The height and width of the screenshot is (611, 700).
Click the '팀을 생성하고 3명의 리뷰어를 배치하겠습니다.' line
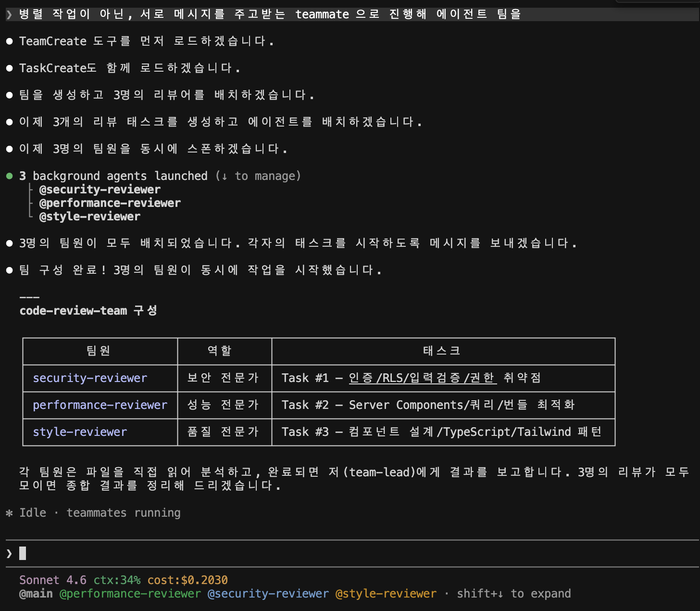coord(167,95)
